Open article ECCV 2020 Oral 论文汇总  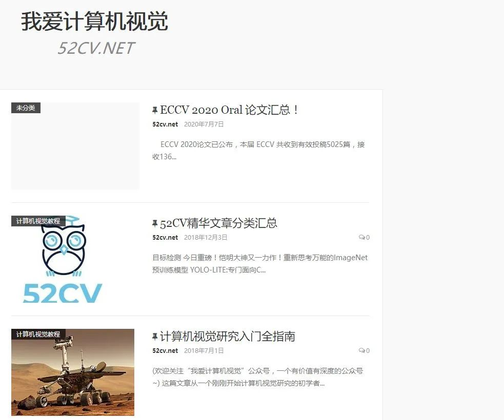pos(229,110)
